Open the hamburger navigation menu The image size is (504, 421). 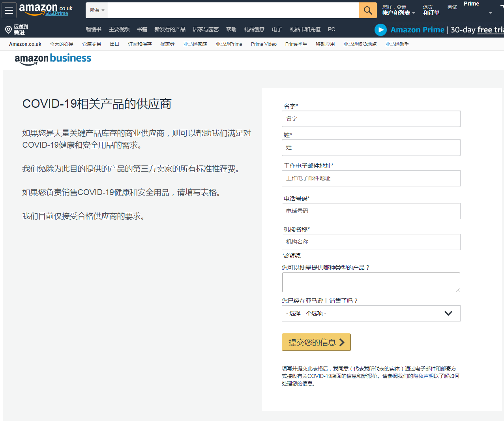pos(9,10)
